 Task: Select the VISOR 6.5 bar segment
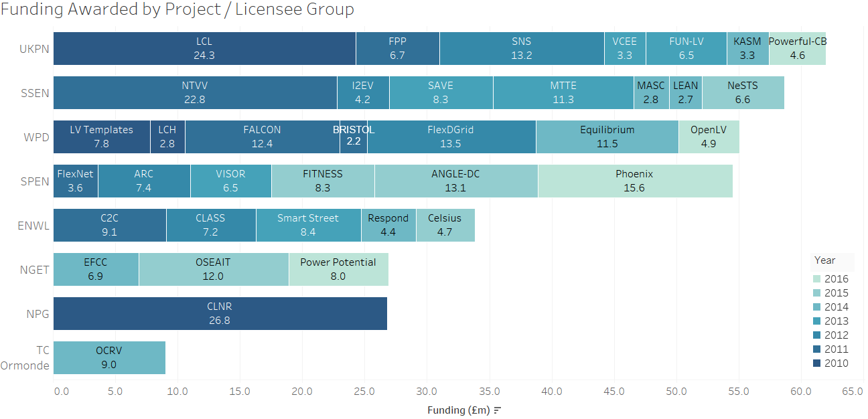231,181
